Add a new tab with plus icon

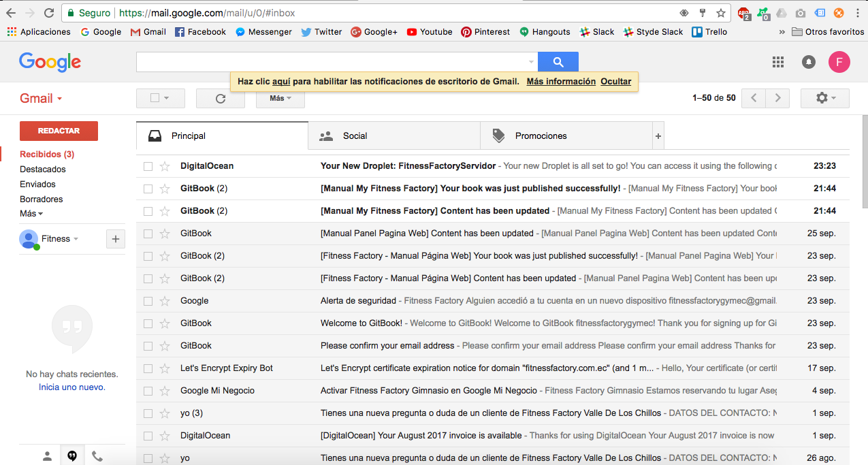(658, 136)
